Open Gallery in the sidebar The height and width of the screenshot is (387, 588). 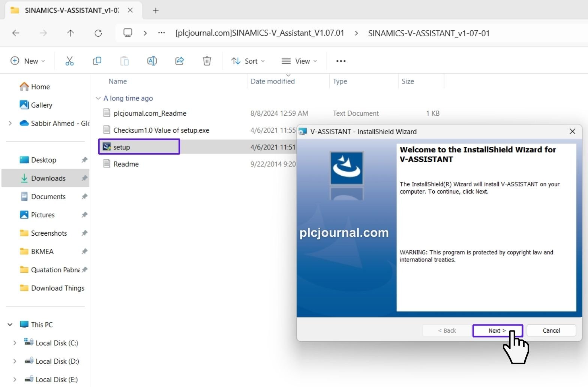[x=41, y=105]
